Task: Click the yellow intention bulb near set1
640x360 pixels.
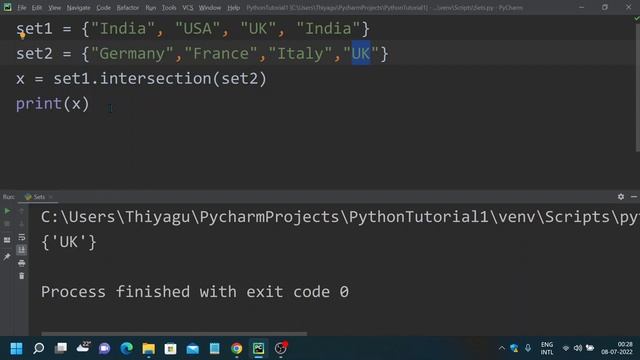Action: [22, 35]
